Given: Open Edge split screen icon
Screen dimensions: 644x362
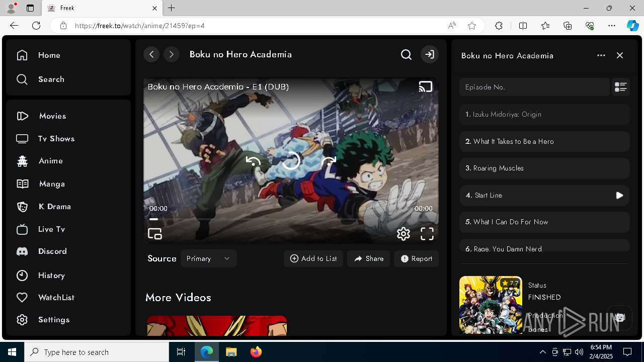Looking at the screenshot, I should coord(523,26).
